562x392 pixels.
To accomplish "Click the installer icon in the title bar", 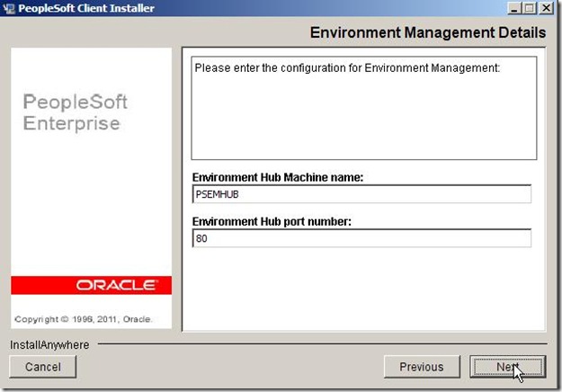I will 9,8.
